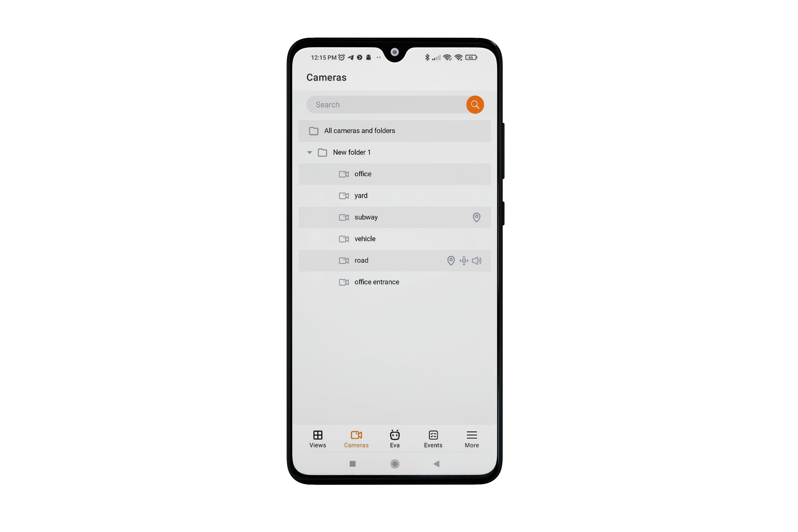Select the Views tab

pyautogui.click(x=318, y=438)
